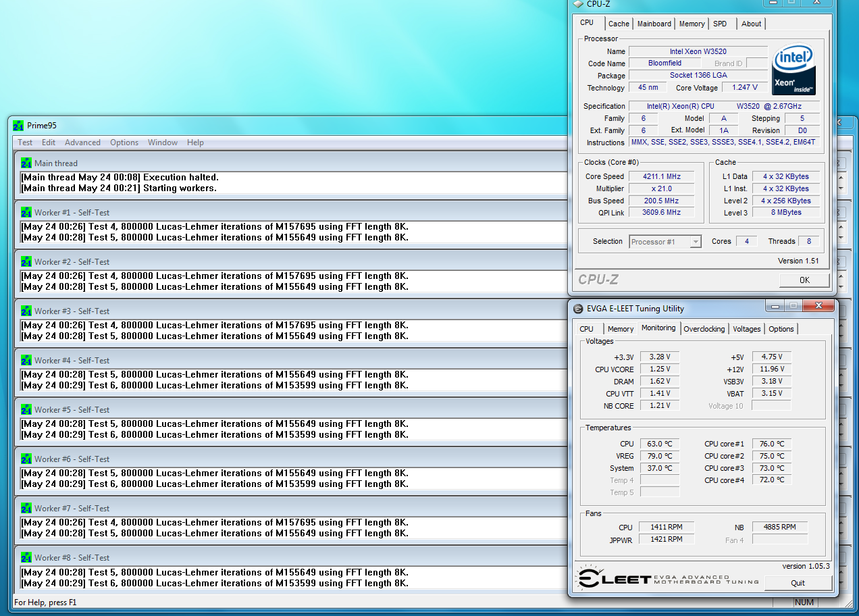Viewport: 859px width, 616px height.
Task: Open the CPU tab in E-LEET
Action: 587,329
